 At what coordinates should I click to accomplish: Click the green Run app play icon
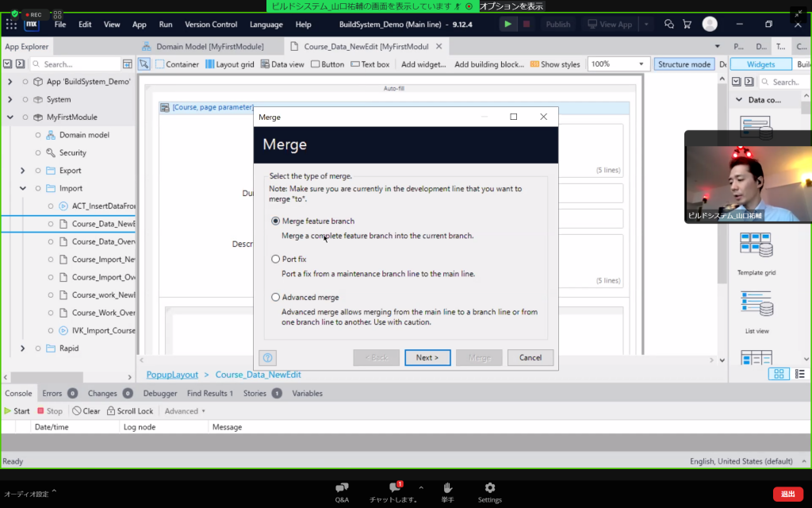coord(507,25)
